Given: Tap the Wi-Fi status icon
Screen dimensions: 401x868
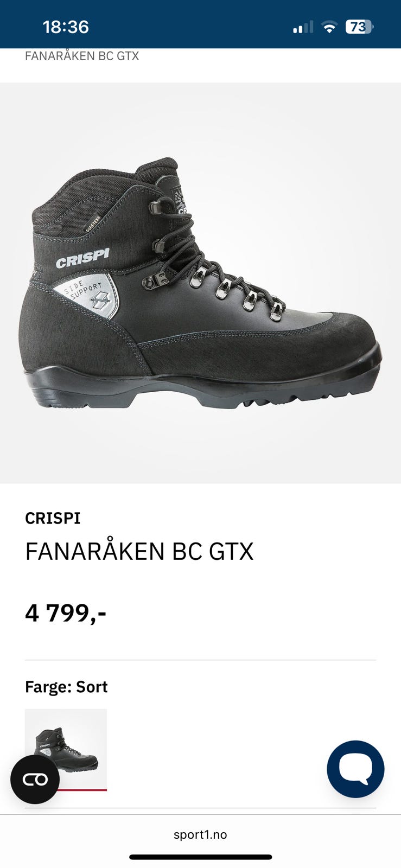Looking at the screenshot, I should [x=329, y=27].
